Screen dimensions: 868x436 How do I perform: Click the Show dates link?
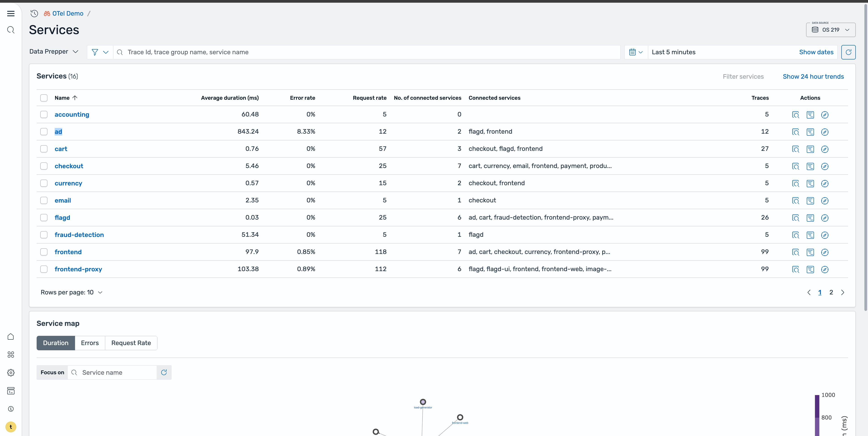816,52
